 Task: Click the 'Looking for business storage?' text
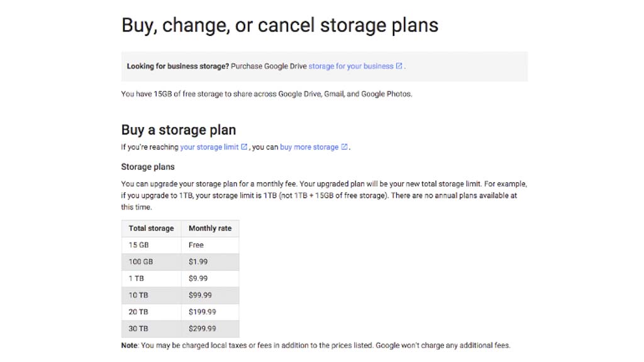[x=177, y=66]
